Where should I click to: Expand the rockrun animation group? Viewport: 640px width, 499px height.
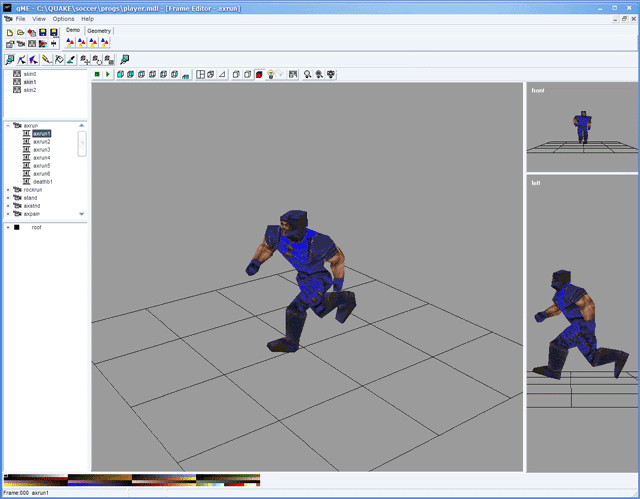(x=8, y=190)
